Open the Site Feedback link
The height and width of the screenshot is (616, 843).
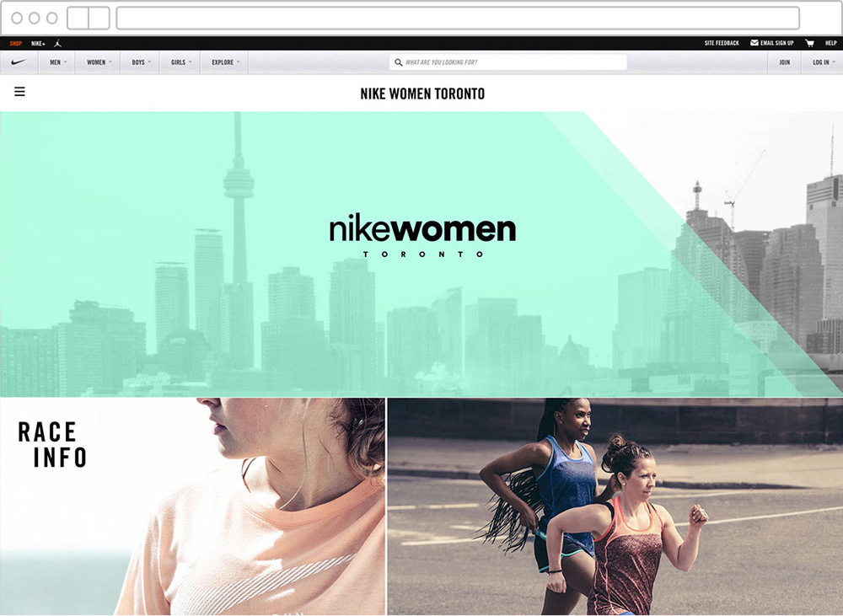pyautogui.click(x=722, y=43)
